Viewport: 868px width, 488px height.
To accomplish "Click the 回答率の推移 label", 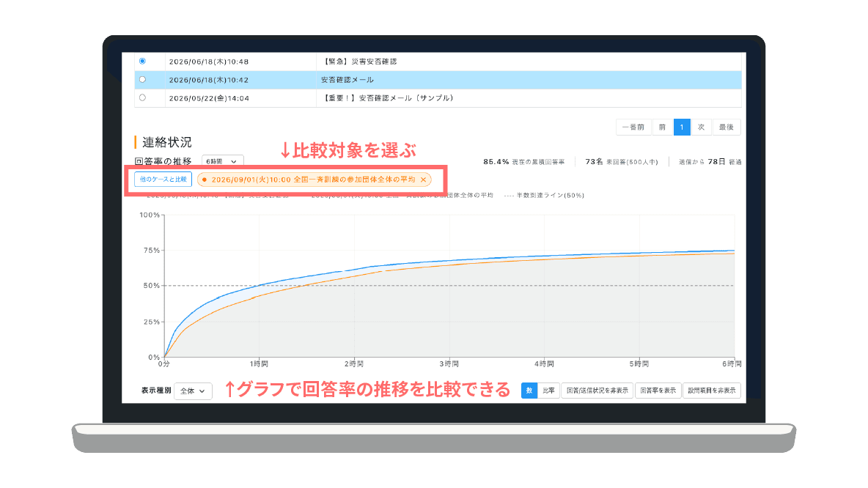I will 163,161.
